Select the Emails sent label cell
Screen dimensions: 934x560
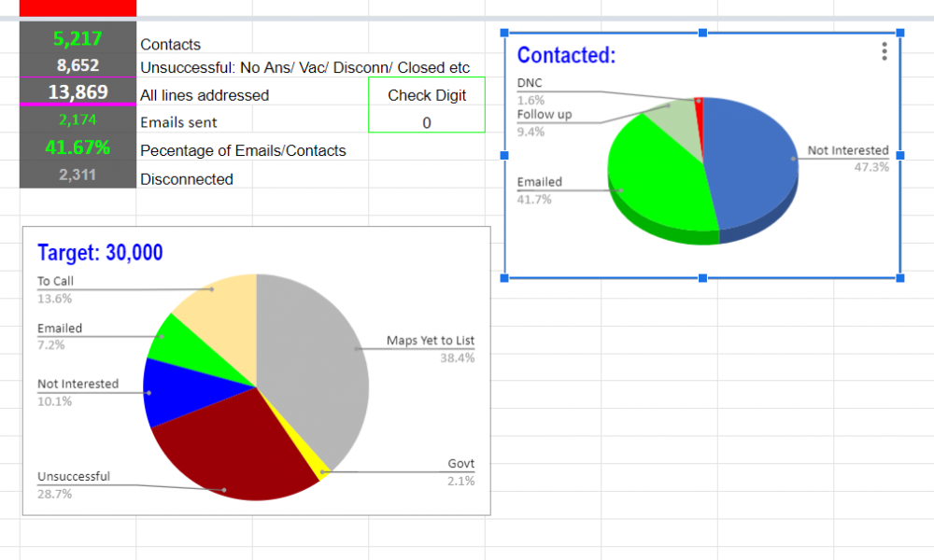pyautogui.click(x=178, y=122)
